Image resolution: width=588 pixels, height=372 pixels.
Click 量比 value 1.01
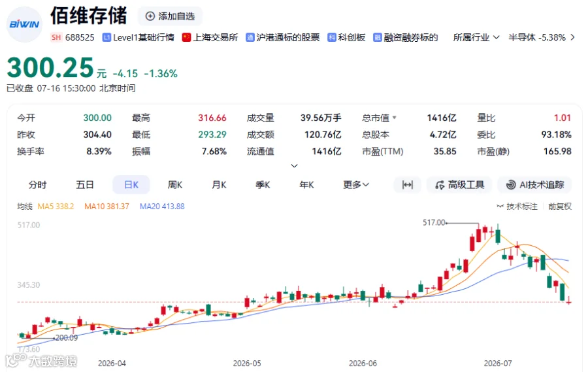tap(563, 118)
